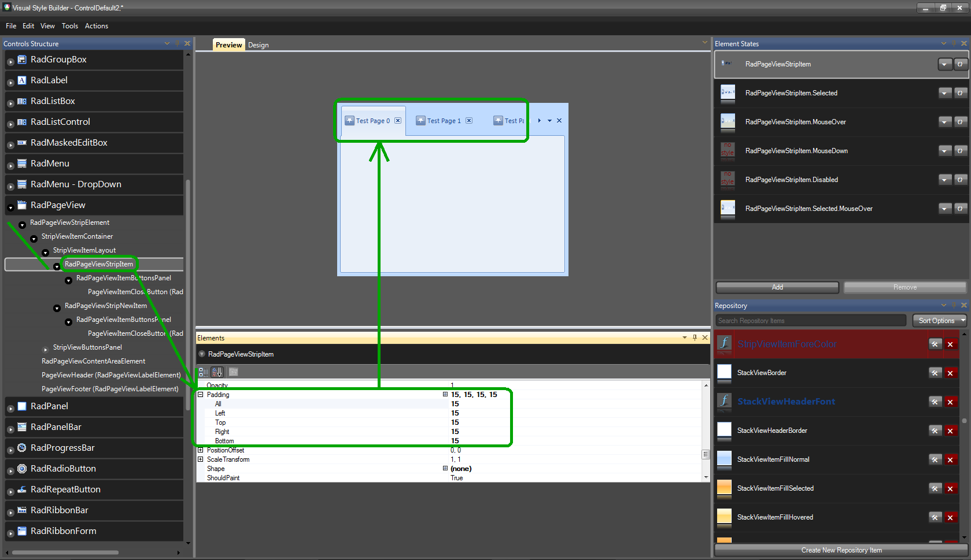Click the RadMenu control icon
Screen dimensions: 971x560
(x=22, y=164)
